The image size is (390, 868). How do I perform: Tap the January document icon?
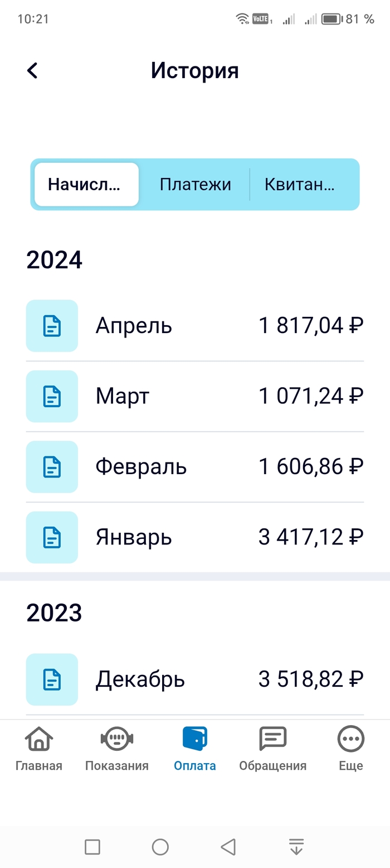tap(52, 538)
